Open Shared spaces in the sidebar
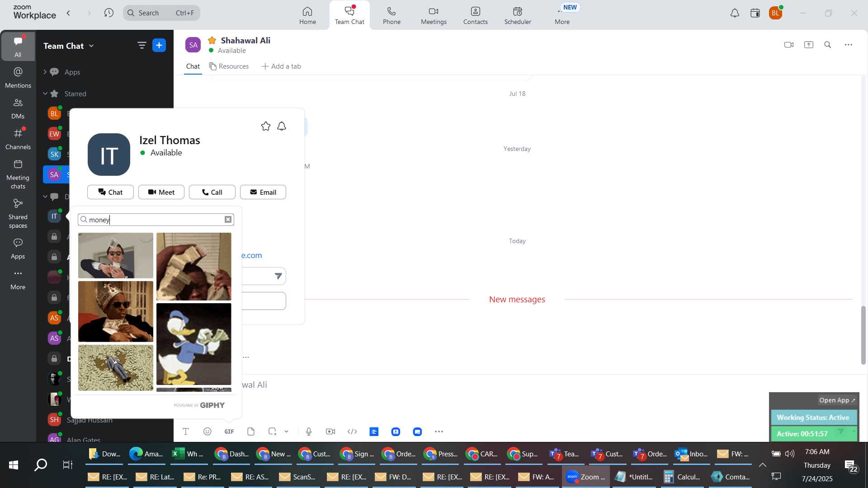 pyautogui.click(x=18, y=214)
